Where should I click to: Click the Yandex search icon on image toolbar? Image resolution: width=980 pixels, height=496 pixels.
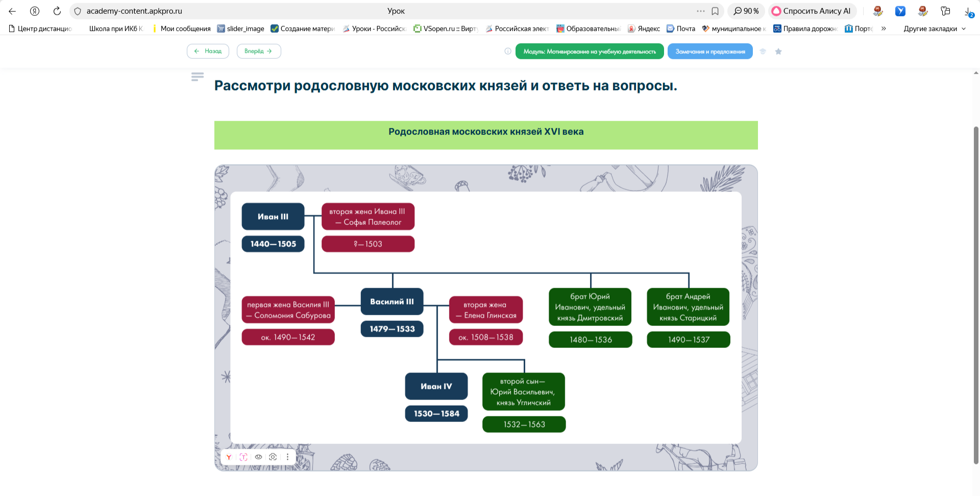[229, 457]
